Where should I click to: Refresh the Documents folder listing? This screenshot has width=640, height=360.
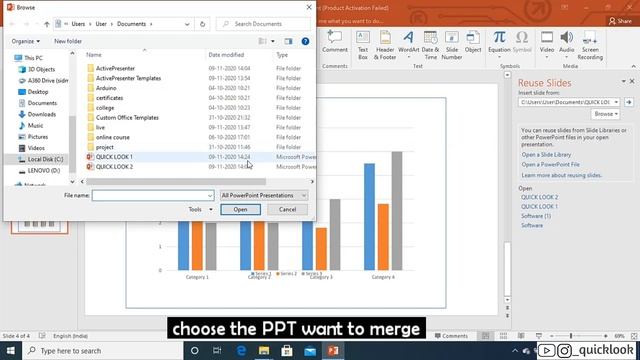pos(202,24)
